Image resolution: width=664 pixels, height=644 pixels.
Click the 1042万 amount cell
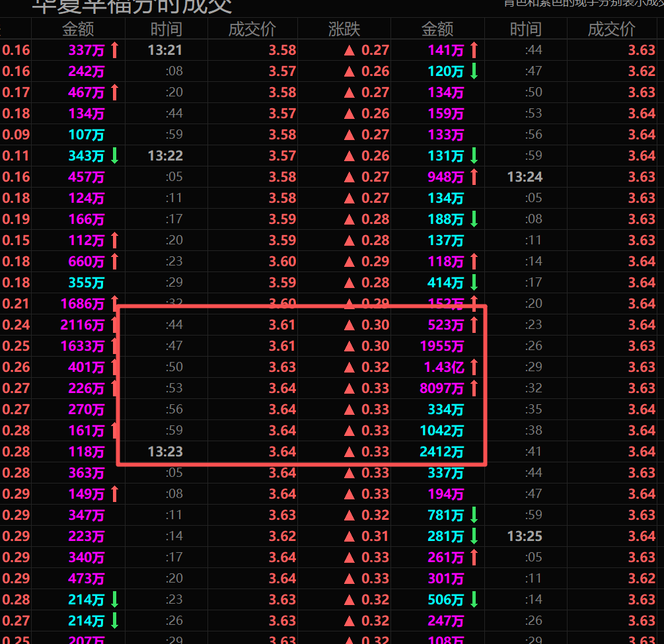coord(442,431)
